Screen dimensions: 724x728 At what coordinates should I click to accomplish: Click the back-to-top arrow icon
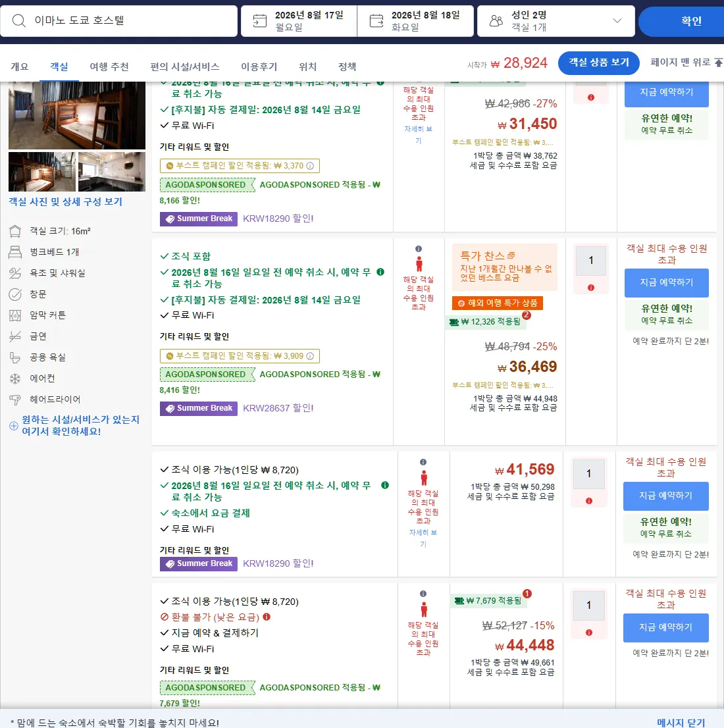[718, 63]
